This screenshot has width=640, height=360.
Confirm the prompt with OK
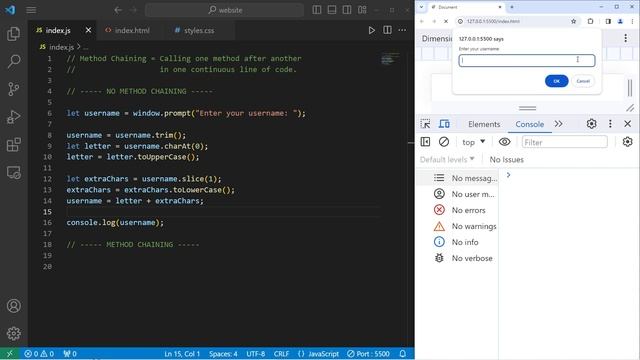pos(556,81)
